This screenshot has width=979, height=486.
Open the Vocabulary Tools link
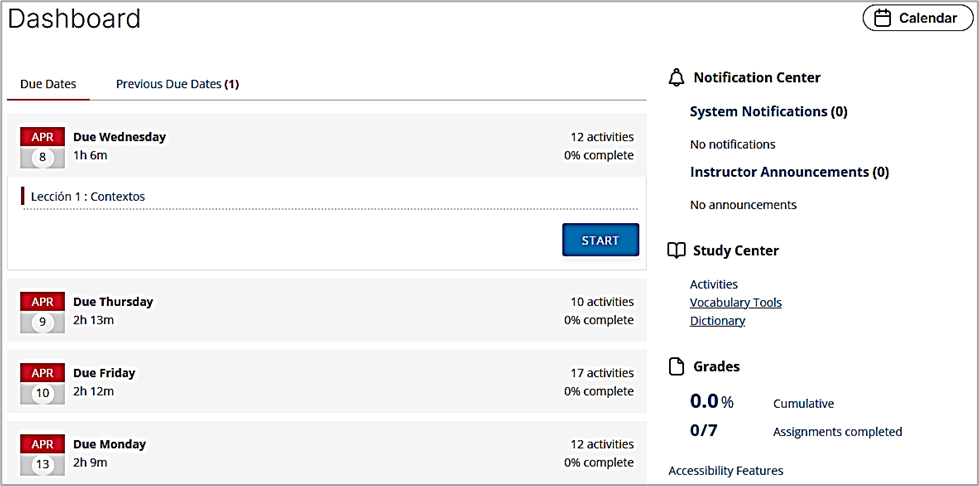tap(735, 302)
